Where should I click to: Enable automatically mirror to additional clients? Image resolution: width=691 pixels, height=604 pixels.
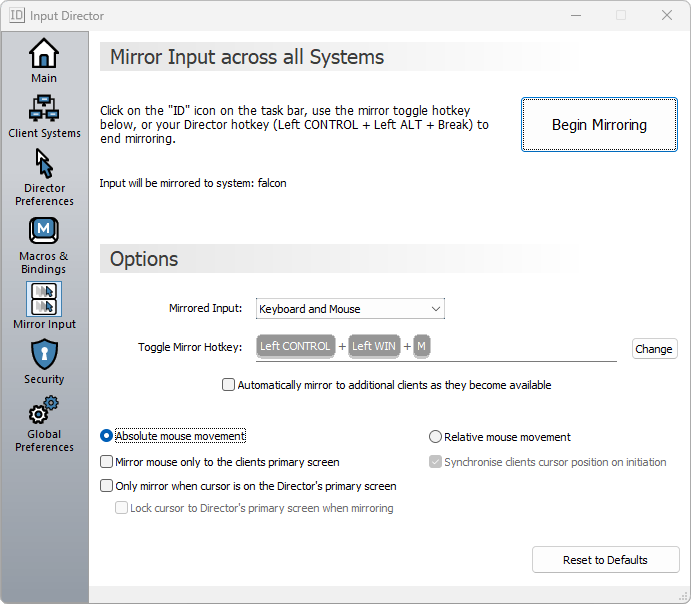(x=229, y=385)
